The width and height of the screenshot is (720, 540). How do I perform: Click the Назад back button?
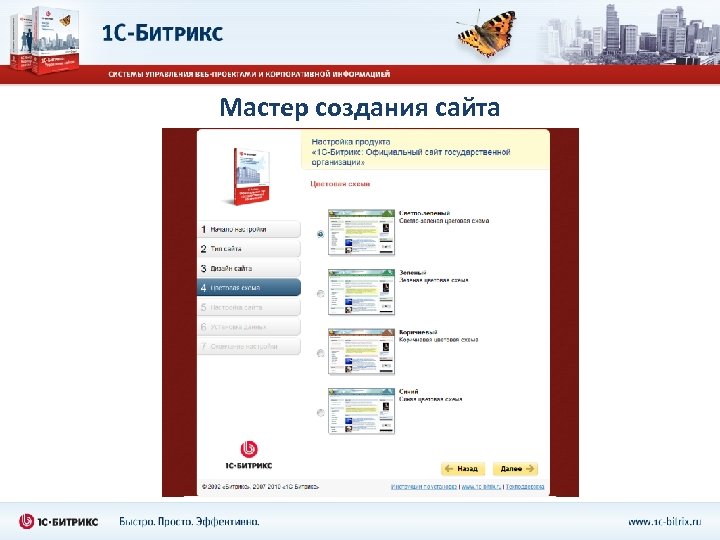462,469
